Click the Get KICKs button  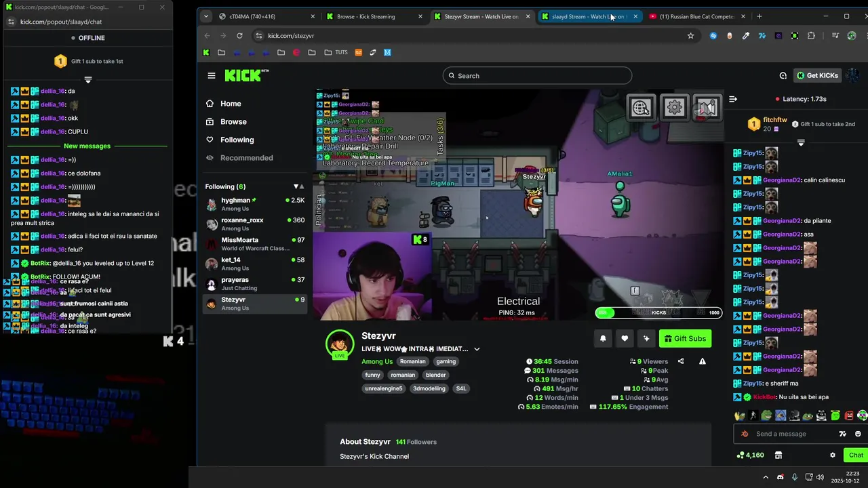(x=817, y=75)
